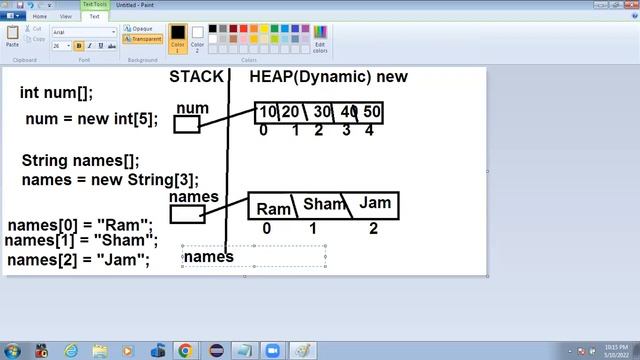The image size is (640, 360).
Task: Pick the black color swatch
Action: (x=213, y=28)
